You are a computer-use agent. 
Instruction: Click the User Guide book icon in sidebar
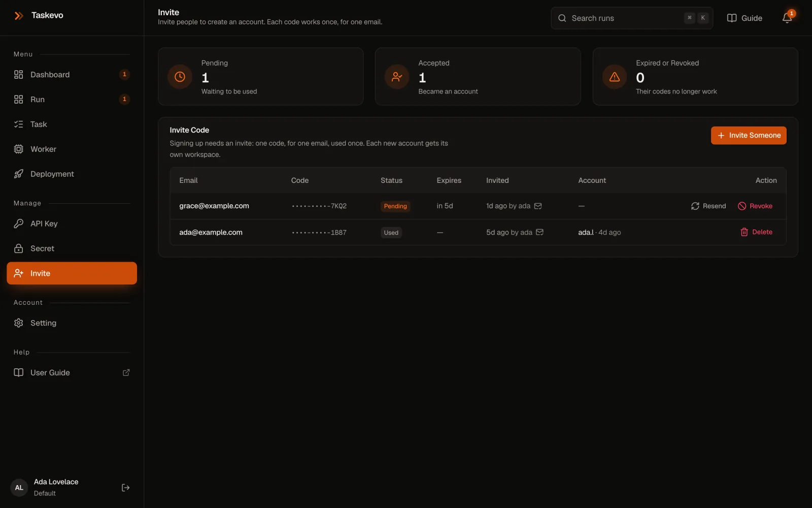pos(19,373)
